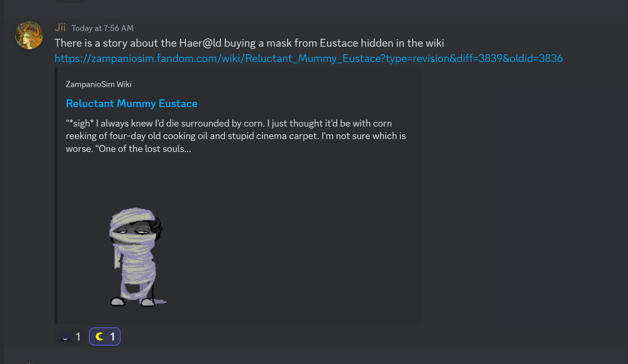Click the dark hat smiley emoji icon
628x364 pixels.
click(x=65, y=337)
